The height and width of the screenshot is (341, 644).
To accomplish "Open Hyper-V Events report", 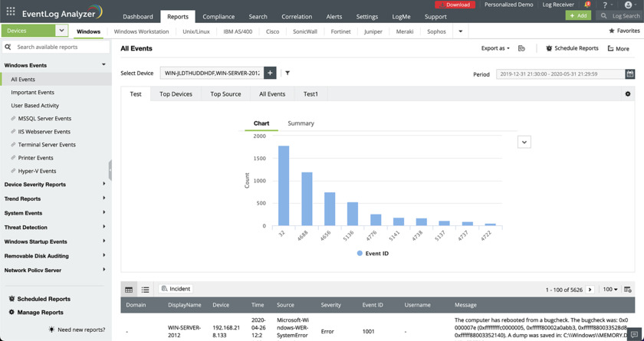I will click(x=37, y=171).
